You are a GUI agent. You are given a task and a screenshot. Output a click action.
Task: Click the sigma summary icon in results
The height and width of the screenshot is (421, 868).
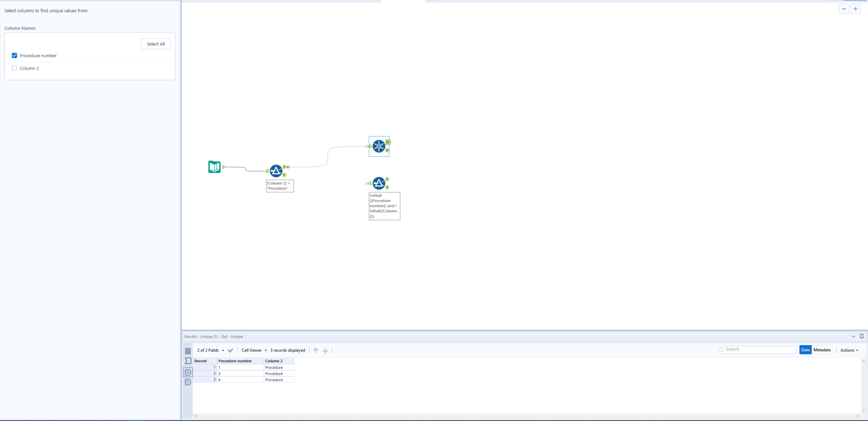pos(188,361)
